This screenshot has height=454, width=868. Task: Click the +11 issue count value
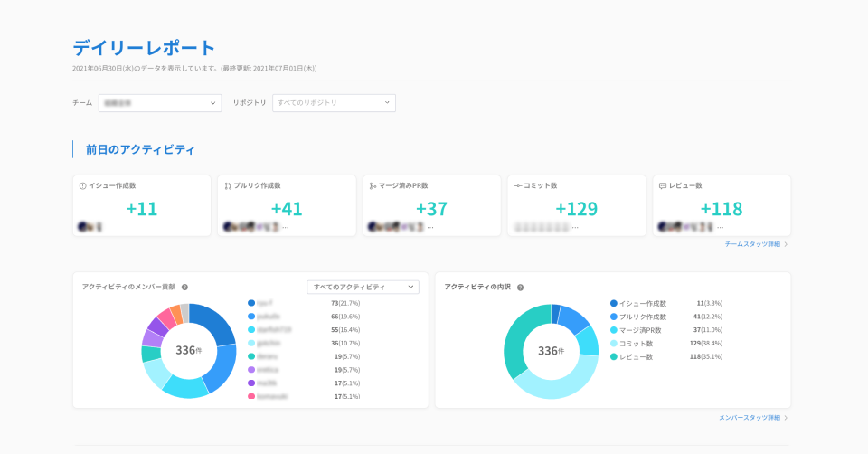pos(142,209)
